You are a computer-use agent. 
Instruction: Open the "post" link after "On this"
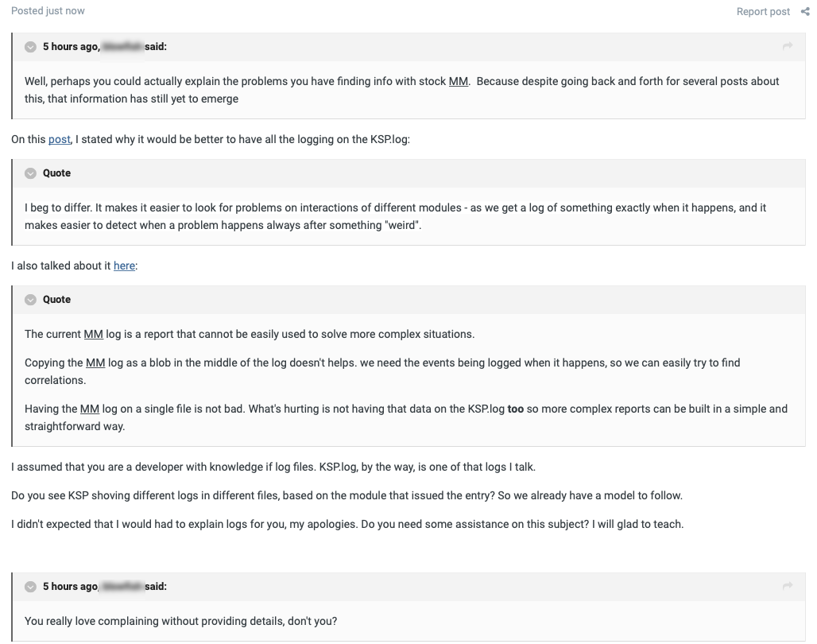(60, 139)
